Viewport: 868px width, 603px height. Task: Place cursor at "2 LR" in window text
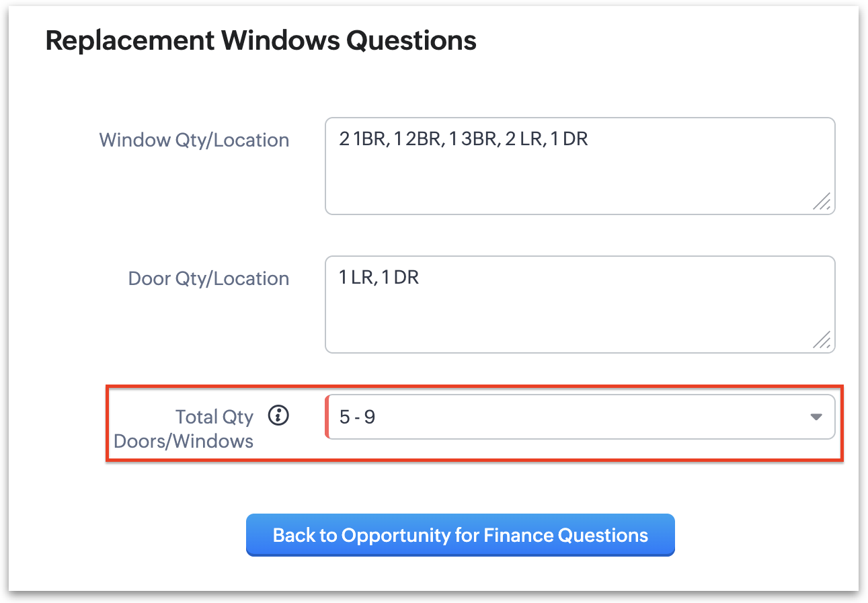click(x=522, y=140)
